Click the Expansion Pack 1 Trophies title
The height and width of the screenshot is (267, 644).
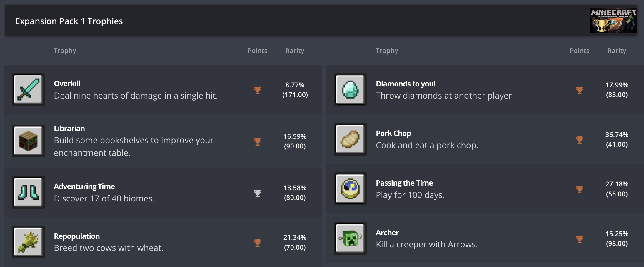tap(69, 21)
